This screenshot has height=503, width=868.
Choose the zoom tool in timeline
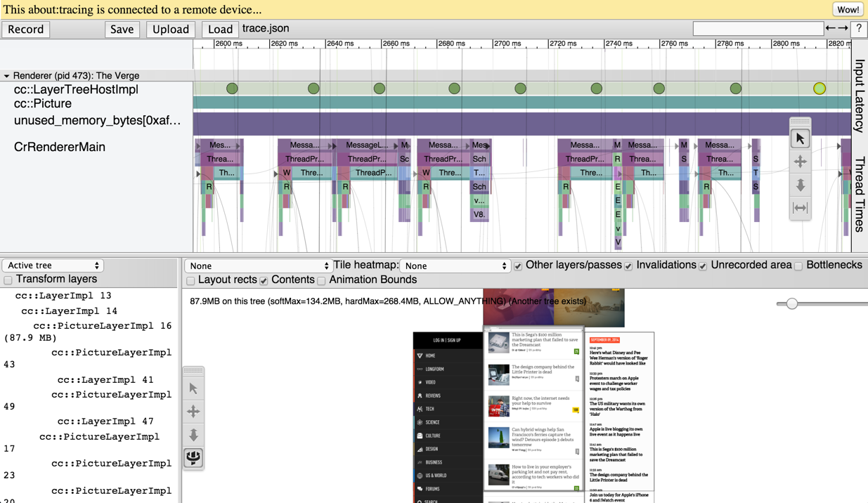click(800, 185)
